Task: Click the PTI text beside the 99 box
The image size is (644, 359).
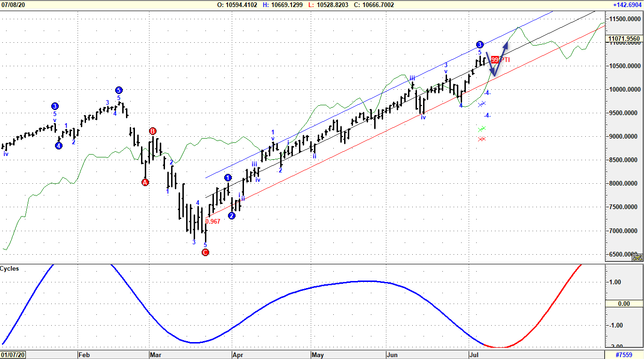Action: [505, 60]
